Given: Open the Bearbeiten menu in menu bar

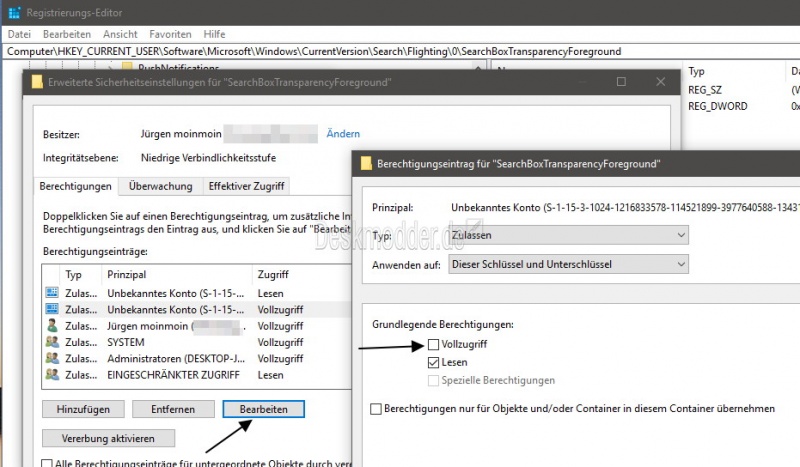Looking at the screenshot, I should point(67,34).
